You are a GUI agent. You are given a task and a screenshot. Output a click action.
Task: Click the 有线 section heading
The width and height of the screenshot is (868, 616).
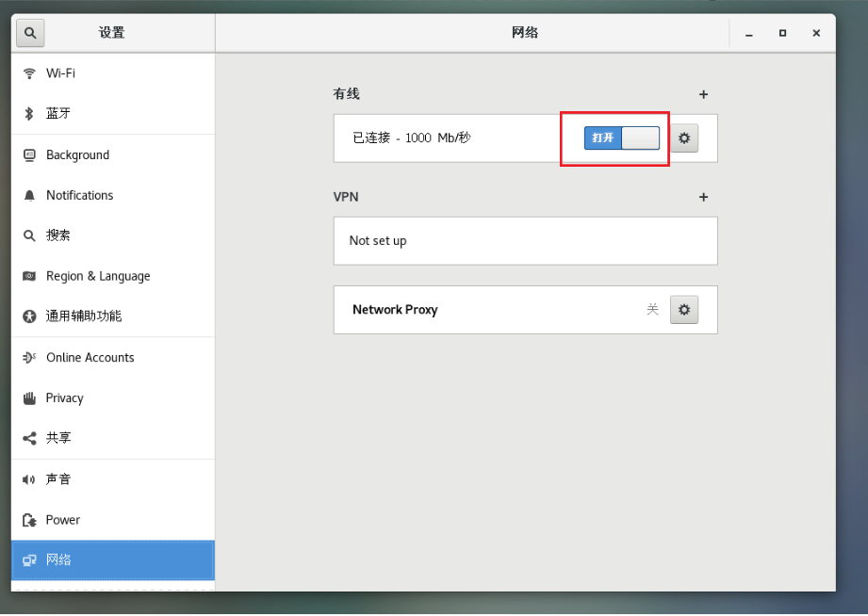point(347,94)
